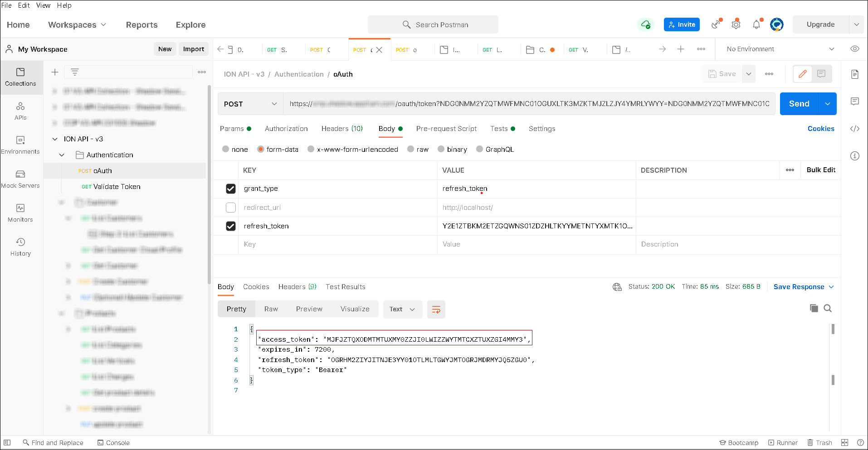Image resolution: width=868 pixels, height=450 pixels.
Task: Select the raw body type radio
Action: click(x=411, y=150)
